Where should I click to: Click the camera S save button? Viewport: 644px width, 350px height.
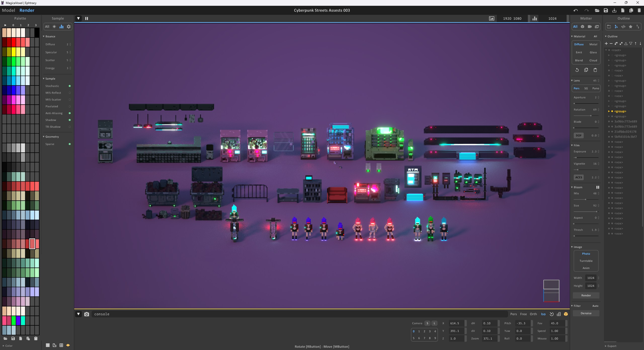tap(427, 323)
